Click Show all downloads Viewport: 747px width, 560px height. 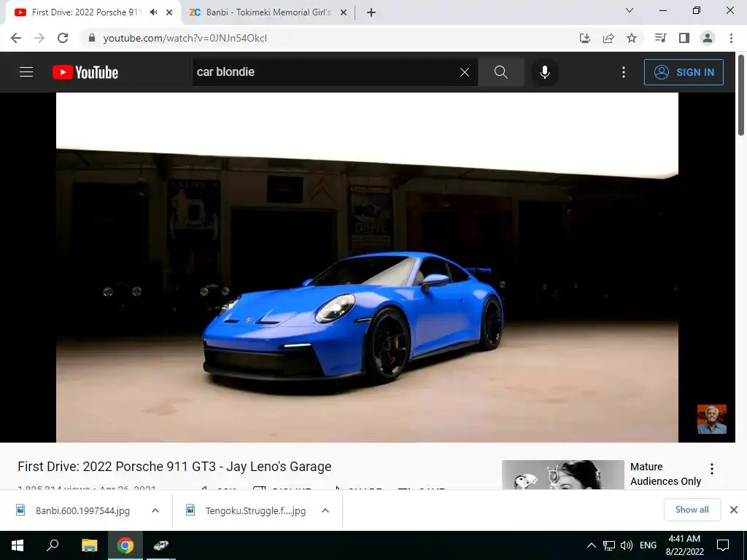(x=692, y=510)
